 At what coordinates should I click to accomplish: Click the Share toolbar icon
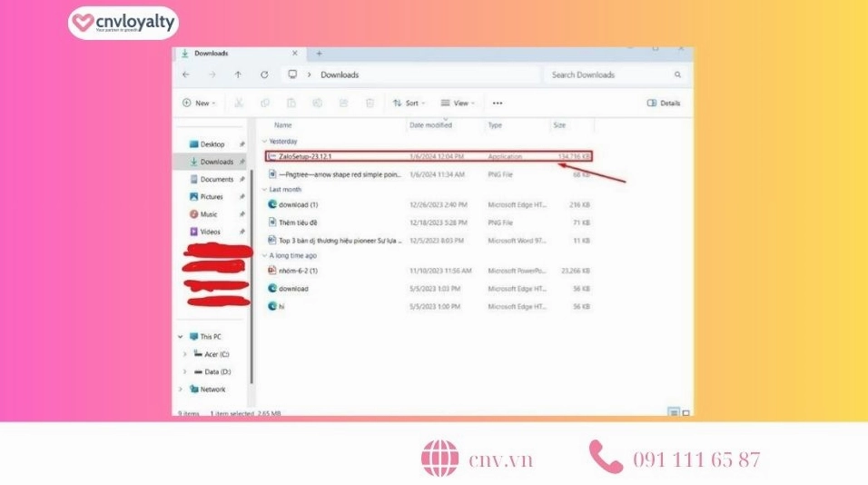pyautogui.click(x=344, y=103)
